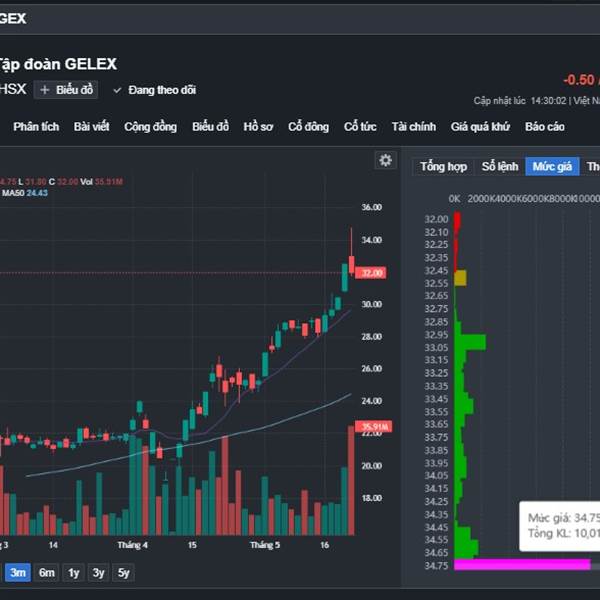Click the Tập đoàn GELEX title
Image resolution: width=600 pixels, height=600 pixels.
click(57, 64)
